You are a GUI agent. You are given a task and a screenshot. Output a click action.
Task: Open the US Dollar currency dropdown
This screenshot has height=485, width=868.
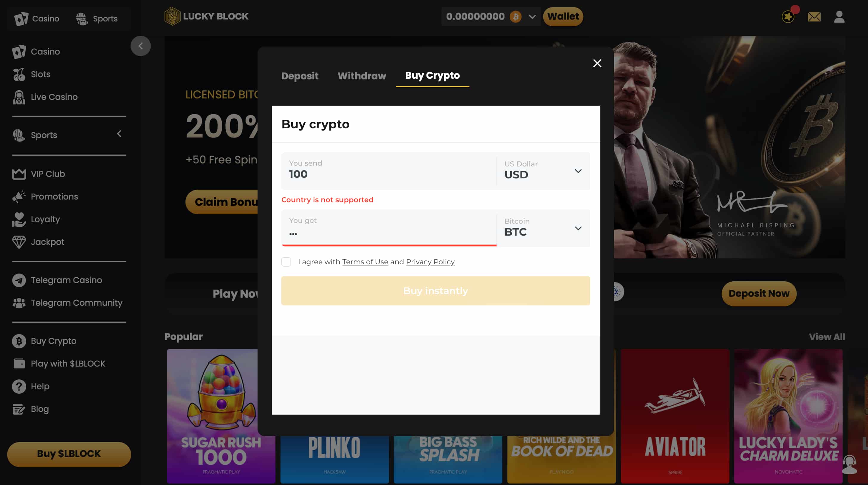(x=578, y=171)
